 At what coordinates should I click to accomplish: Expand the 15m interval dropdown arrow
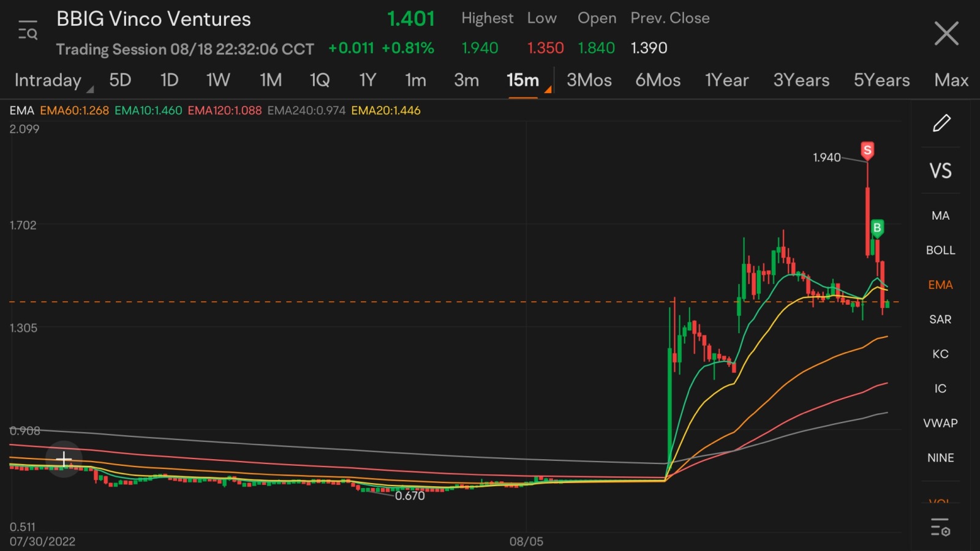[548, 89]
